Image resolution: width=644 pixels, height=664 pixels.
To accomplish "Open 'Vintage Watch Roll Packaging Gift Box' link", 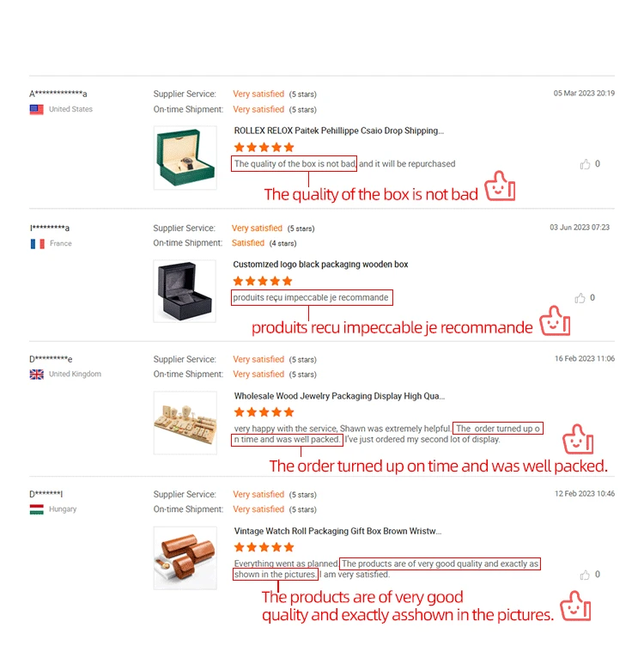I will [x=337, y=532].
